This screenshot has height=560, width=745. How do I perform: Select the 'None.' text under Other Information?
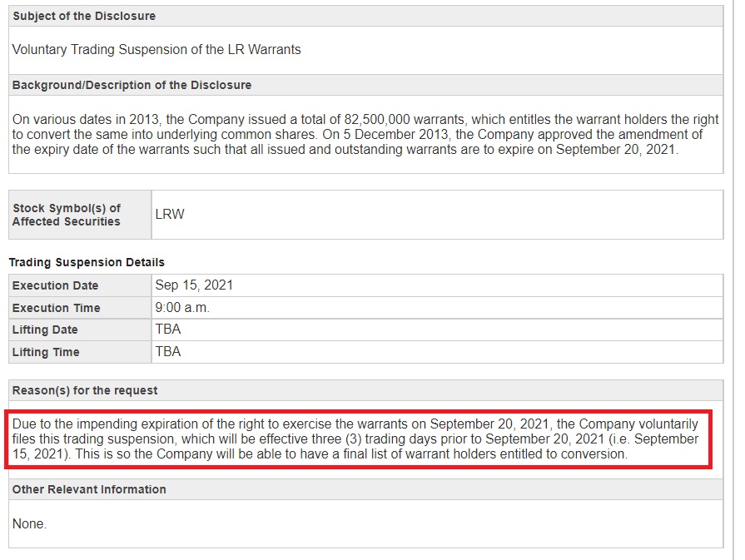29,524
